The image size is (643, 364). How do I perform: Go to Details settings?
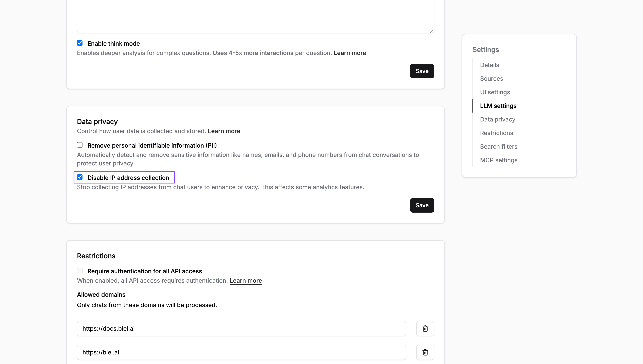point(489,65)
